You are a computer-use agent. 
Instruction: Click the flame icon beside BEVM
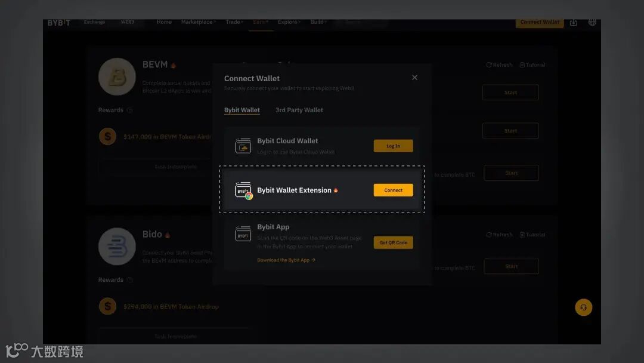coord(174,65)
